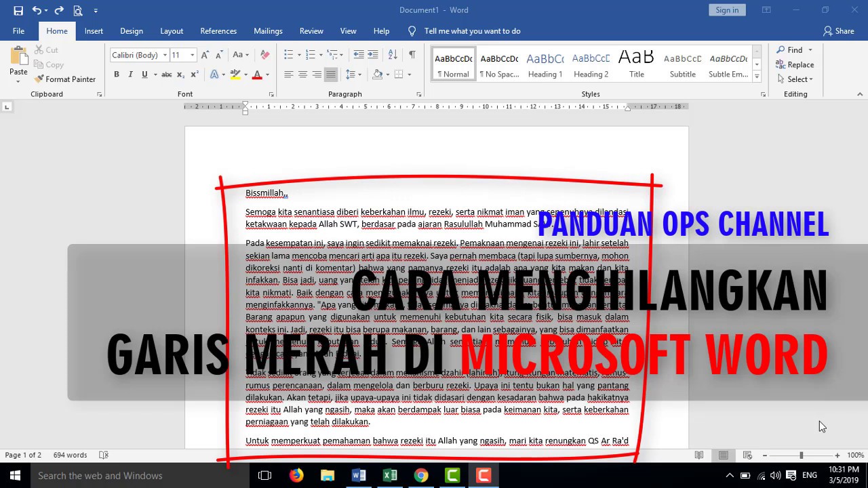
Task: Increase the paragraph indent
Action: point(372,55)
